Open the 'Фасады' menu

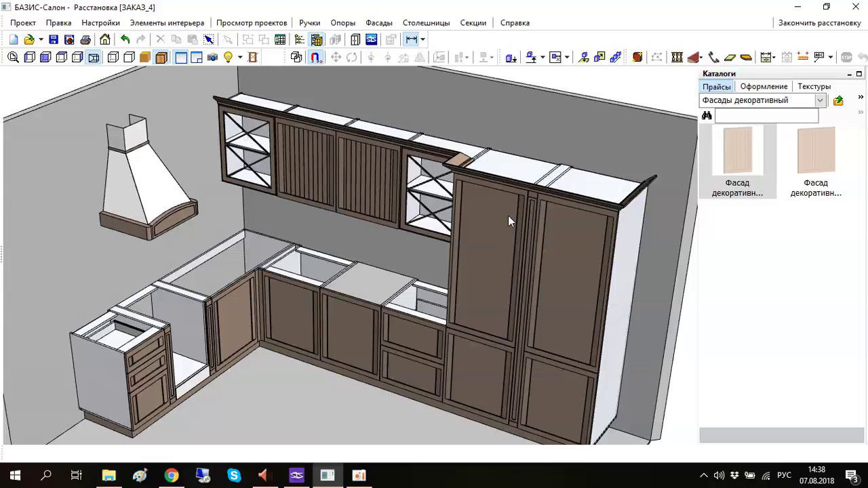(x=379, y=22)
